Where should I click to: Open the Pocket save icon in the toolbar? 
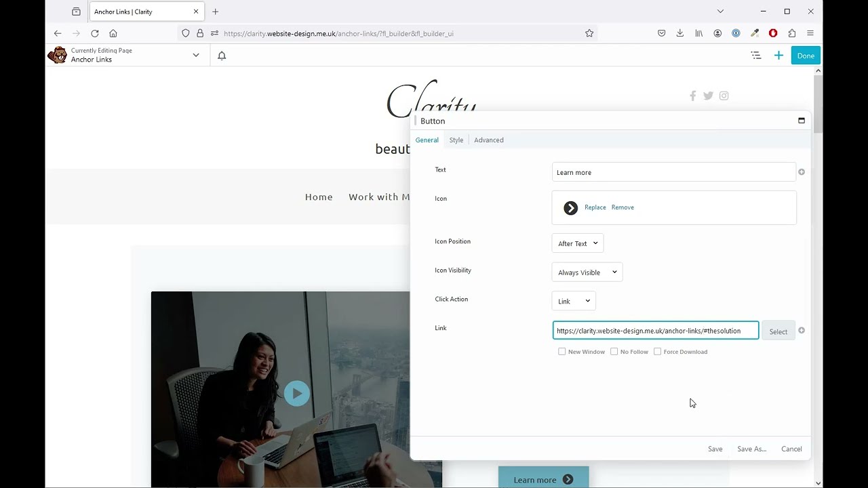click(x=661, y=33)
